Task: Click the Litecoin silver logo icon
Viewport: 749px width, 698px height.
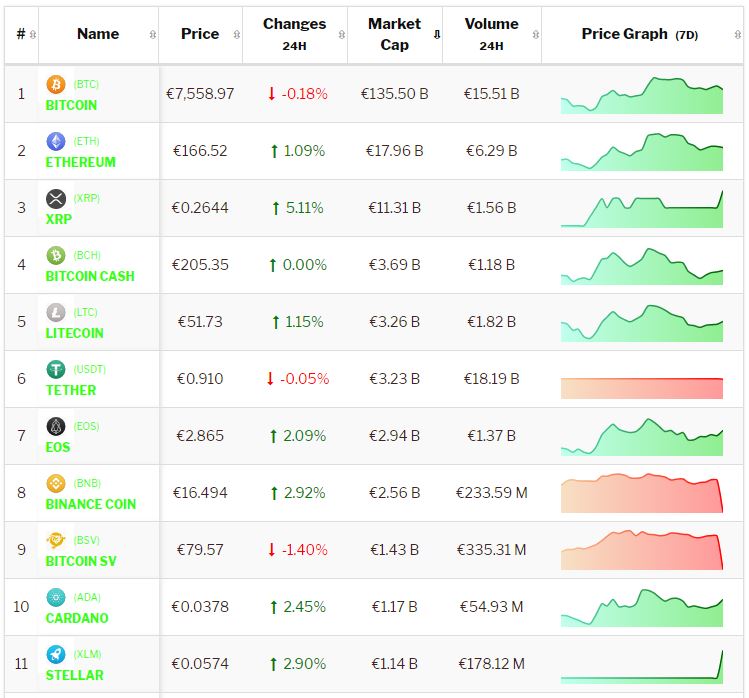Action: point(56,313)
